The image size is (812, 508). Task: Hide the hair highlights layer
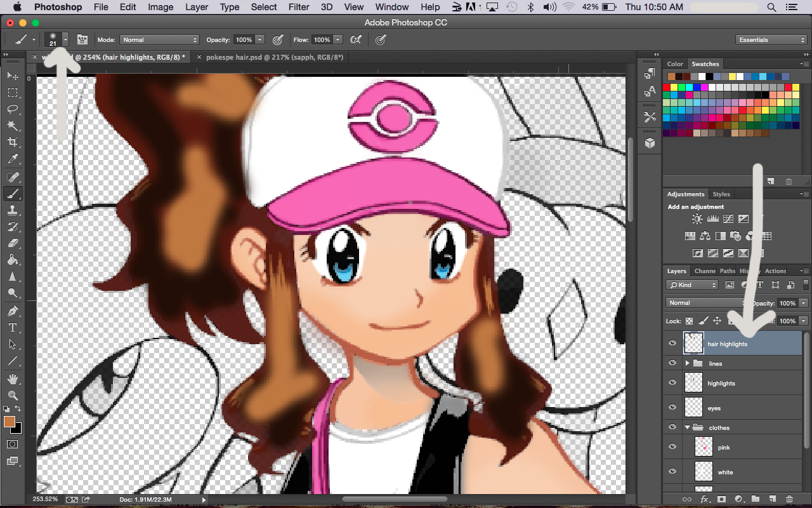pos(672,344)
